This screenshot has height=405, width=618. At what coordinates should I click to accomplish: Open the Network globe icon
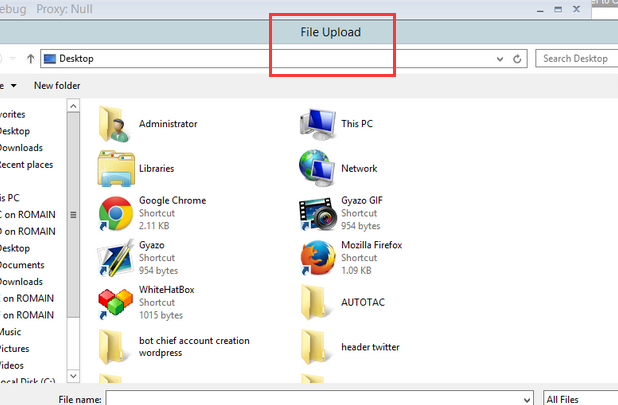point(317,168)
